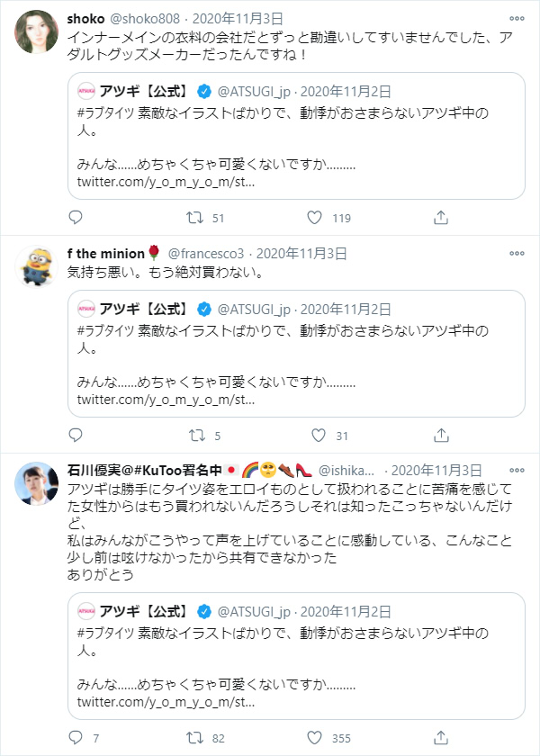Open more options on 石川優実's tweet
Image resolution: width=540 pixels, height=756 pixels.
coord(517,470)
